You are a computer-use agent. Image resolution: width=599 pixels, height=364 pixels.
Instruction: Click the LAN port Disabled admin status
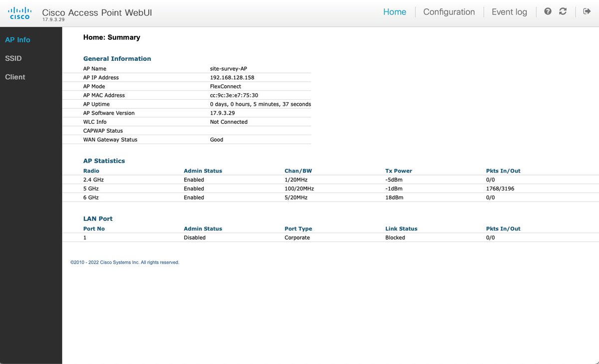195,237
